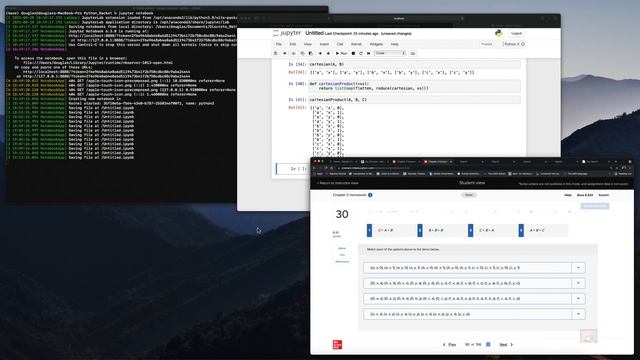Open the Jupyter Widgets menu
The width and height of the screenshot is (640, 360).
pos(376,44)
